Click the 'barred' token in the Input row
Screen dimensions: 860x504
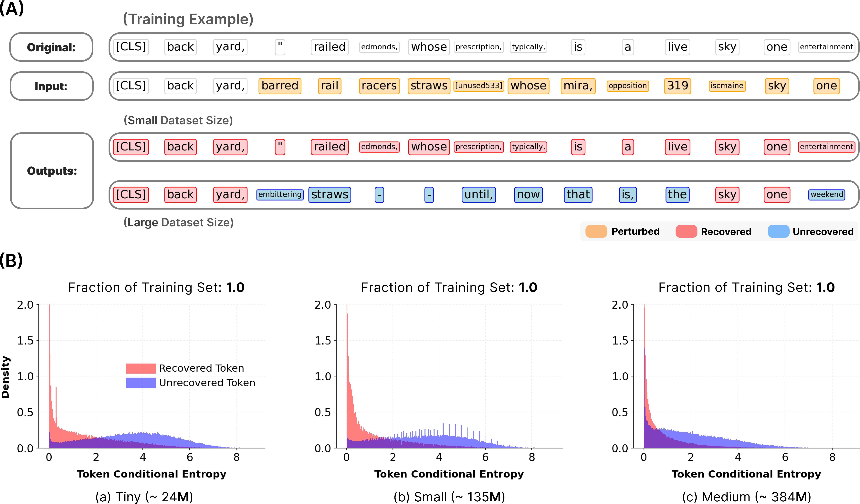pyautogui.click(x=280, y=86)
